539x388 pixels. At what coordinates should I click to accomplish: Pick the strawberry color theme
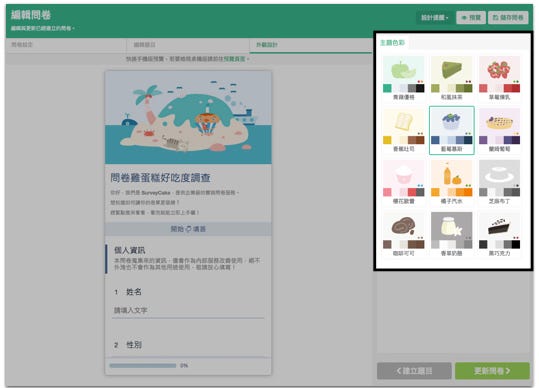(x=499, y=78)
